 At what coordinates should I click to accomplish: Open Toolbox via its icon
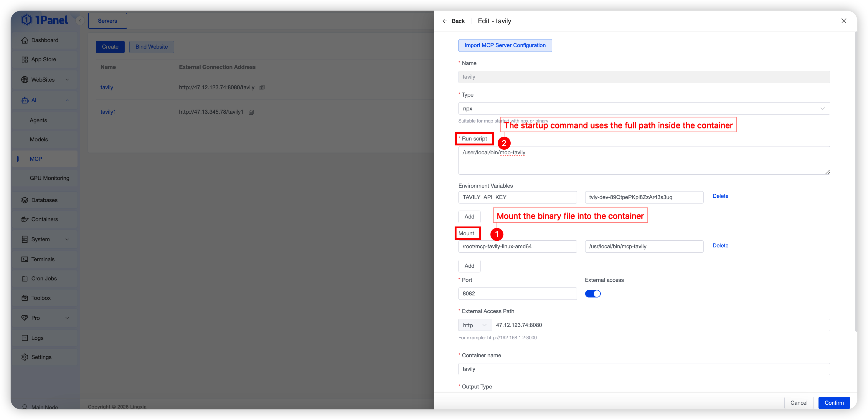24,298
